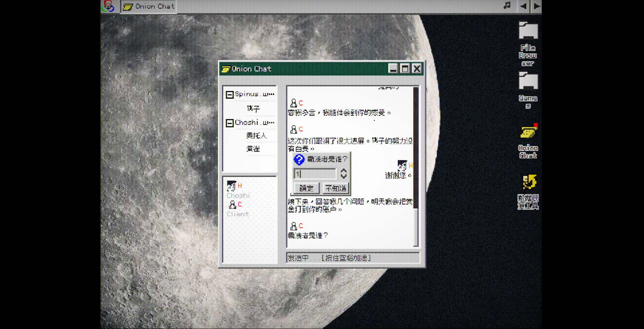The width and height of the screenshot is (644, 329).
Task: Collapse the Spinus.w… tree node
Action: tap(229, 95)
